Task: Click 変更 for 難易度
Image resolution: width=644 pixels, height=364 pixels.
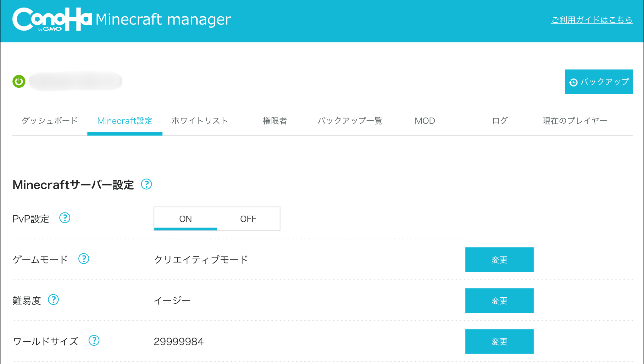Action: pyautogui.click(x=499, y=301)
